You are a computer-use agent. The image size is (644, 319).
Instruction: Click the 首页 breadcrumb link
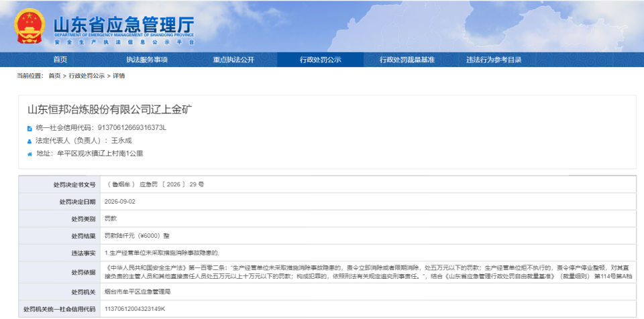[x=54, y=76]
